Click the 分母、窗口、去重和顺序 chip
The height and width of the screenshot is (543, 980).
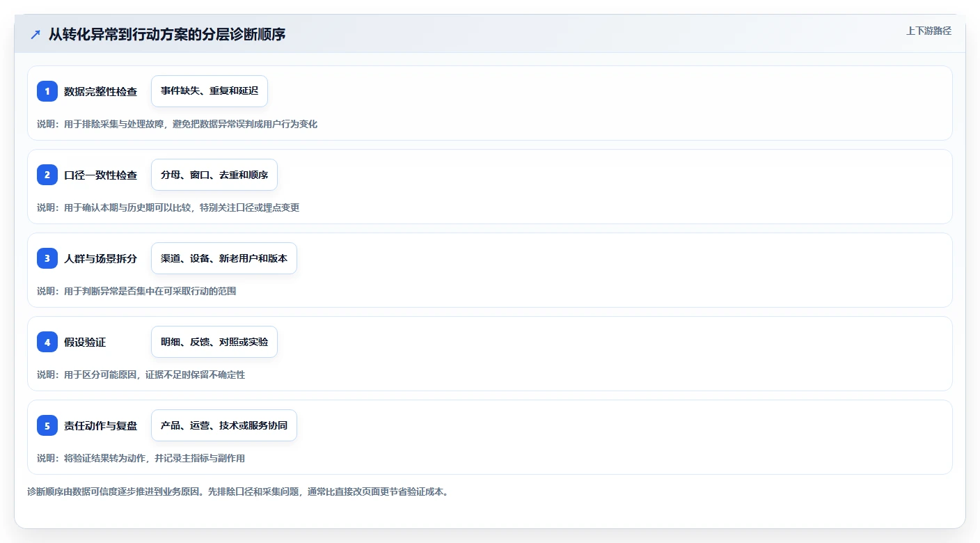[214, 175]
